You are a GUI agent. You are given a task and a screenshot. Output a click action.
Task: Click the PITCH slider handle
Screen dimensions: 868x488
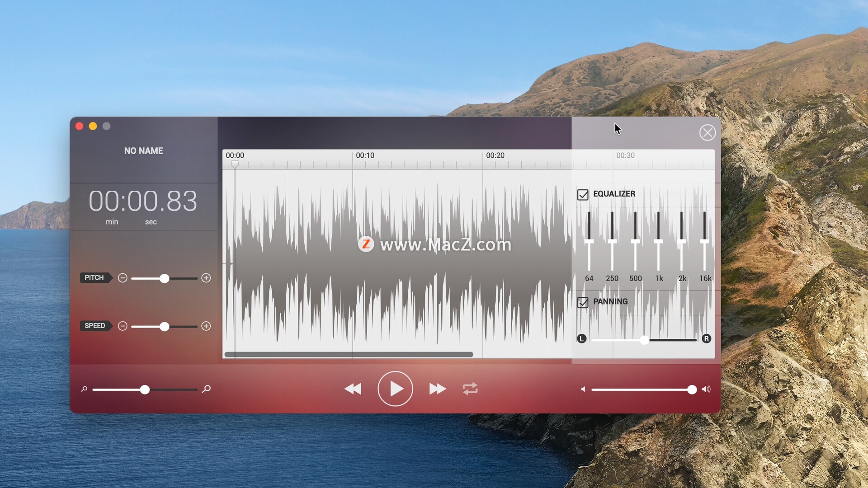point(165,278)
